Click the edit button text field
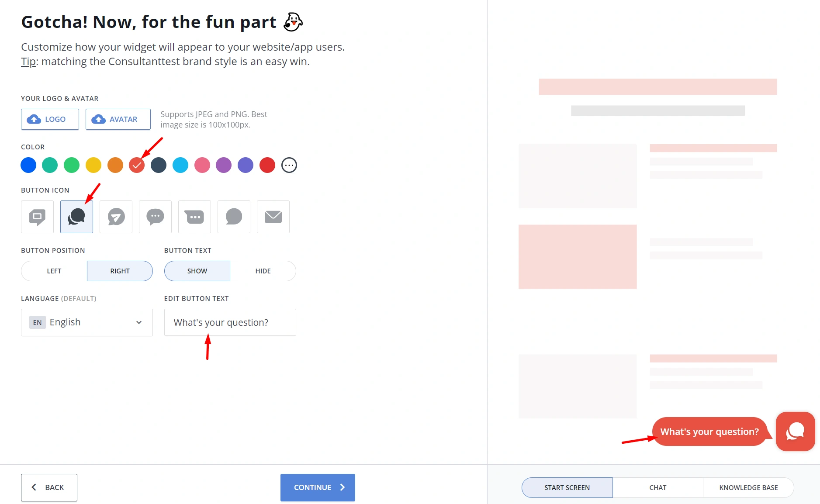 click(x=230, y=322)
